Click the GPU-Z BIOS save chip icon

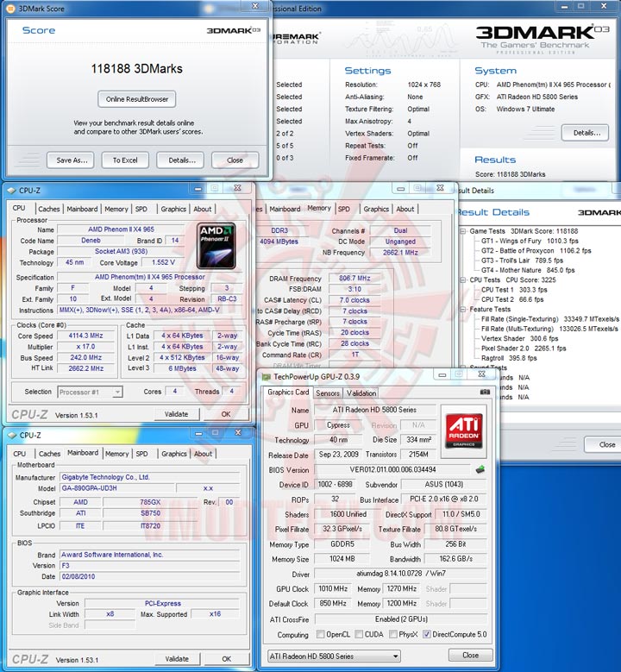coord(480,469)
